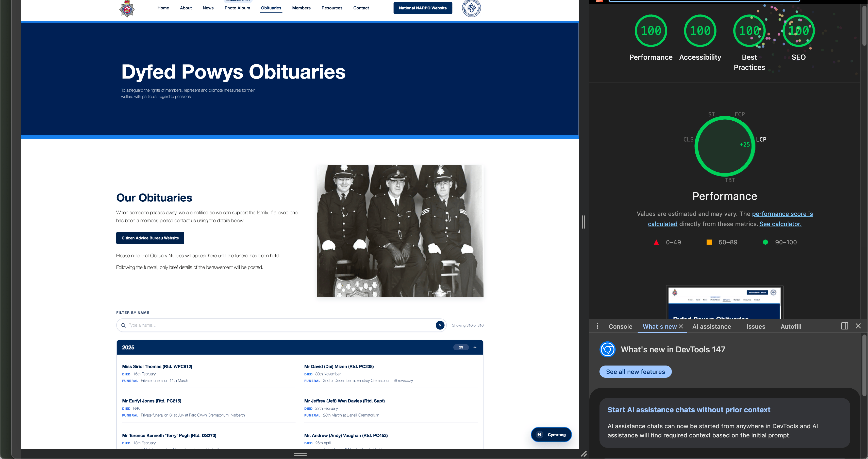The image size is (868, 459).
Task: Open the Members nav link
Action: click(x=301, y=8)
